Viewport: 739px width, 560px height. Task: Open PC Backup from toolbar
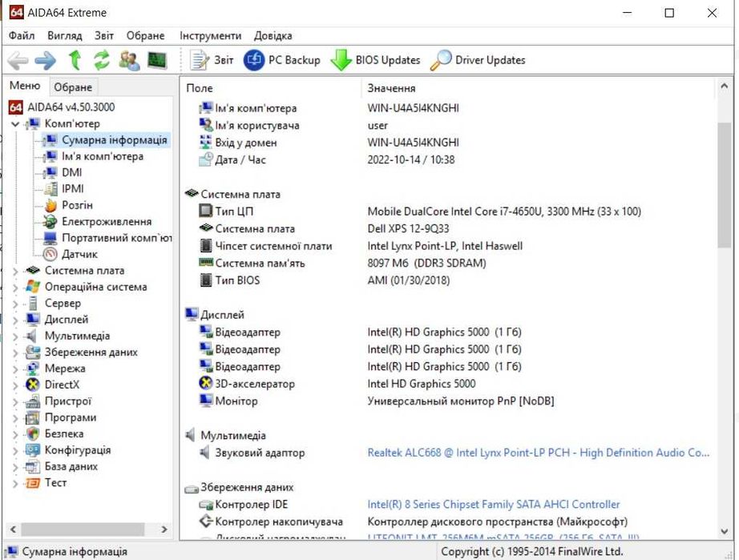tap(282, 60)
